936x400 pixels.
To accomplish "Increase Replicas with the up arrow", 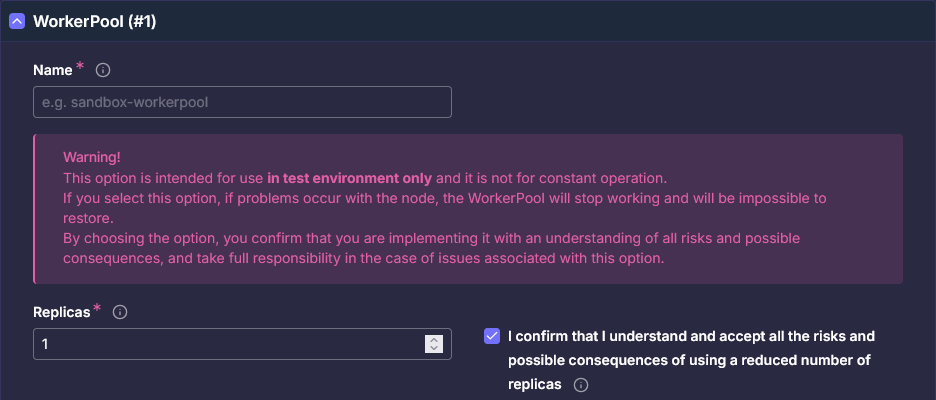I will [x=434, y=339].
